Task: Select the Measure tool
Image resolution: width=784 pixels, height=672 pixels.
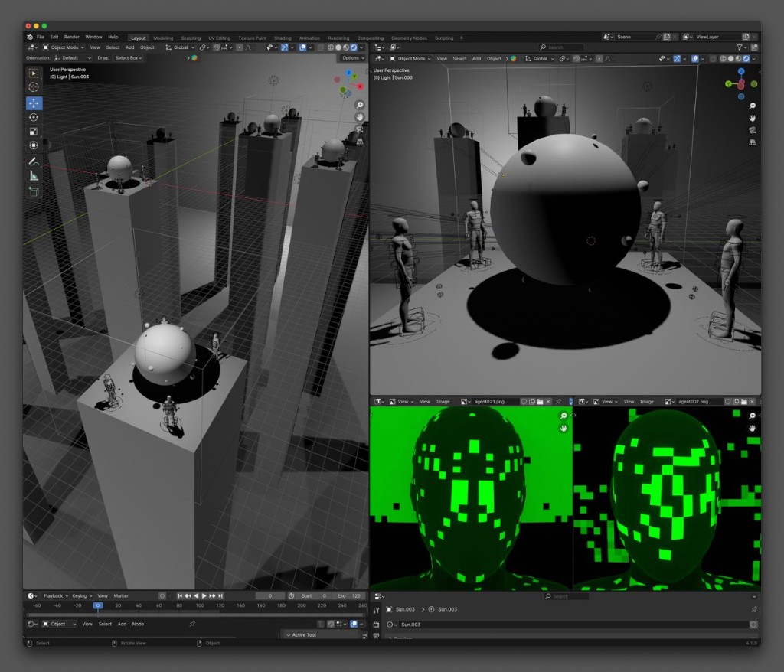Action: (x=34, y=175)
